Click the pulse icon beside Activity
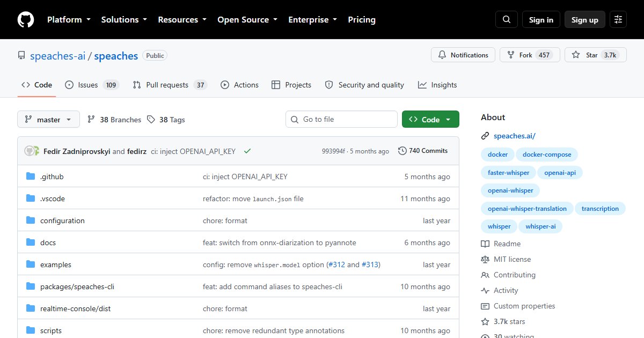 pos(485,290)
